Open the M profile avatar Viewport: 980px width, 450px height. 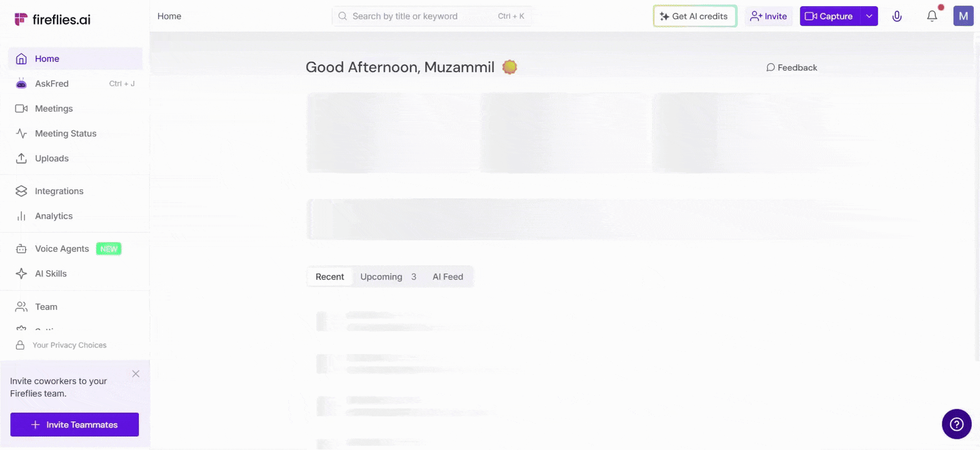963,16
